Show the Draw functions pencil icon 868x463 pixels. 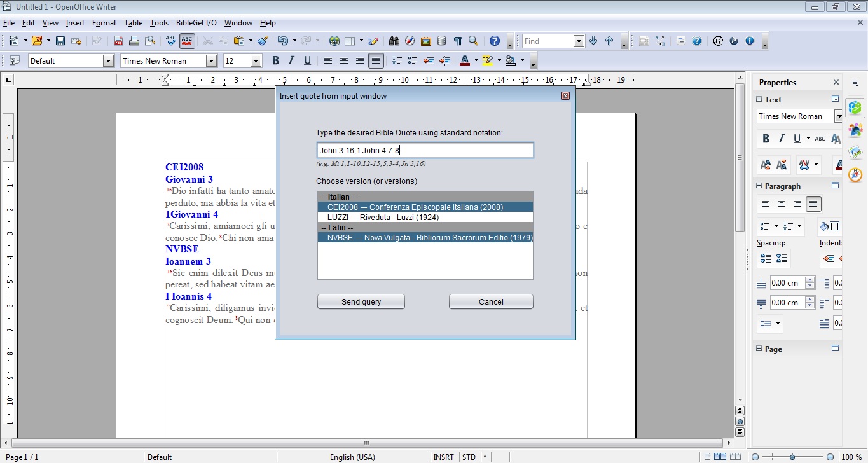tap(373, 41)
